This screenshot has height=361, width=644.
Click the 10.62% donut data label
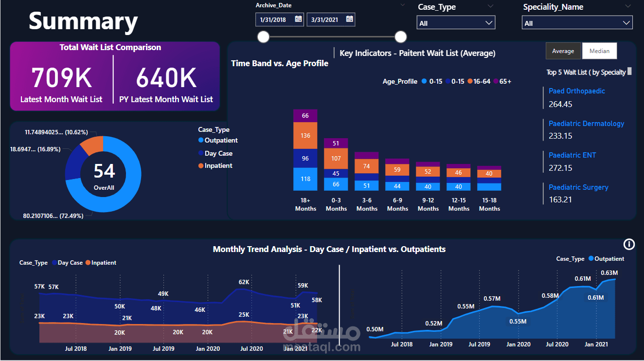[56, 132]
